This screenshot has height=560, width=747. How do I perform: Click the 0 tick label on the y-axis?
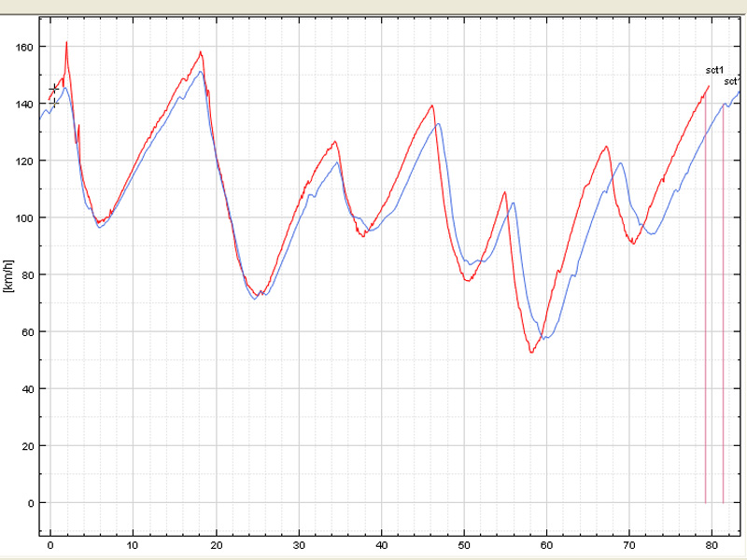[31, 503]
